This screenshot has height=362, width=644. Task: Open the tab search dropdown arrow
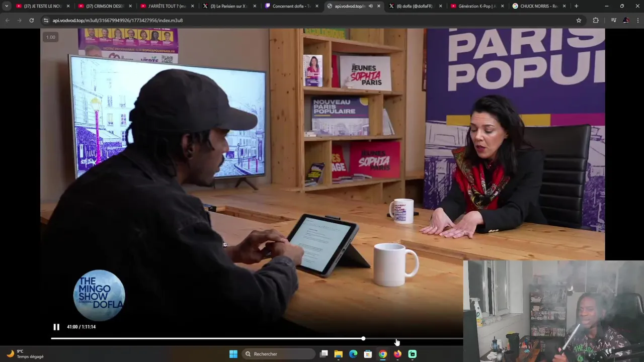pyautogui.click(x=7, y=6)
